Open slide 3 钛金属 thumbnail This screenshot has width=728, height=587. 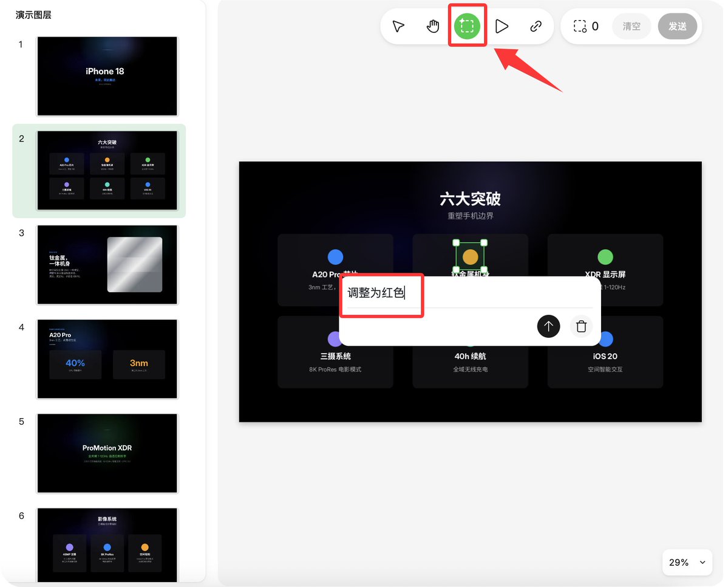pos(107,265)
